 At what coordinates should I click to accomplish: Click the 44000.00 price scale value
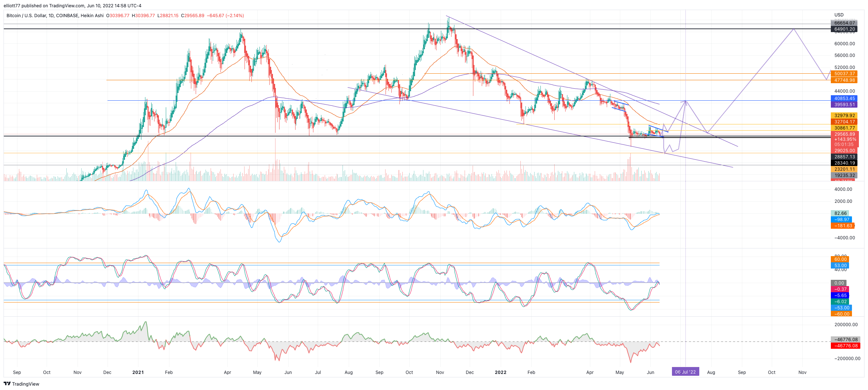(x=845, y=91)
